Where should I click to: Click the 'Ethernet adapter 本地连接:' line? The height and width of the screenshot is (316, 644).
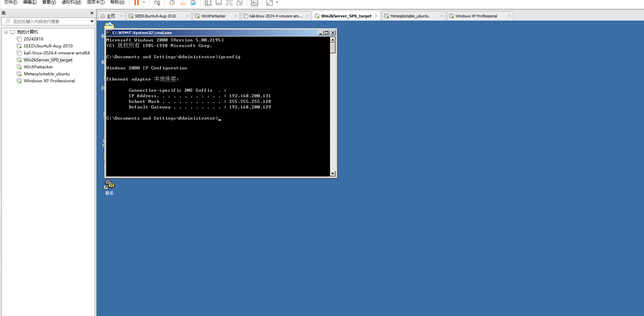tap(142, 79)
